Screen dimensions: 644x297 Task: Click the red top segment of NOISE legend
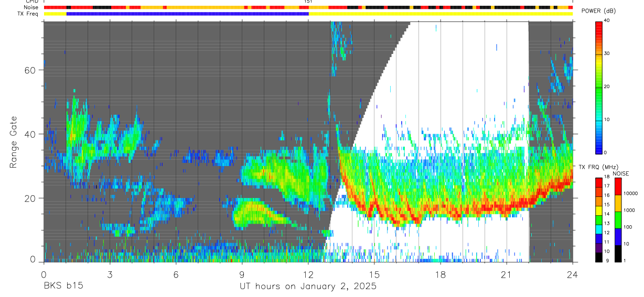618,186
